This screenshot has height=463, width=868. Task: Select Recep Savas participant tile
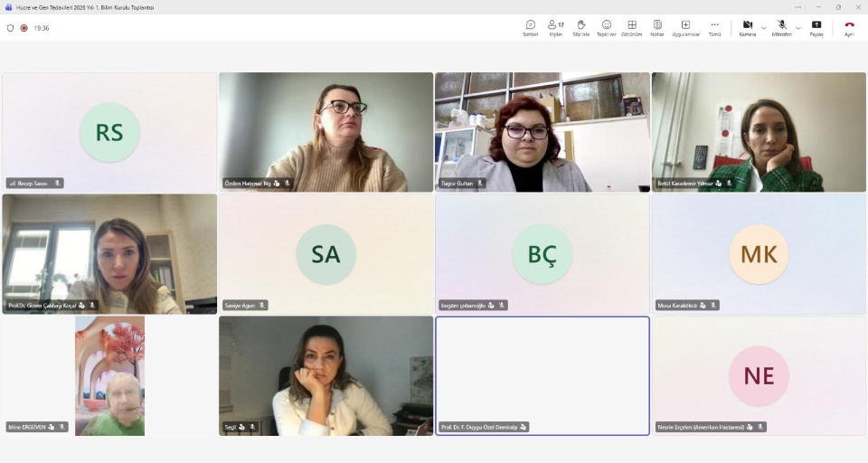[109, 132]
